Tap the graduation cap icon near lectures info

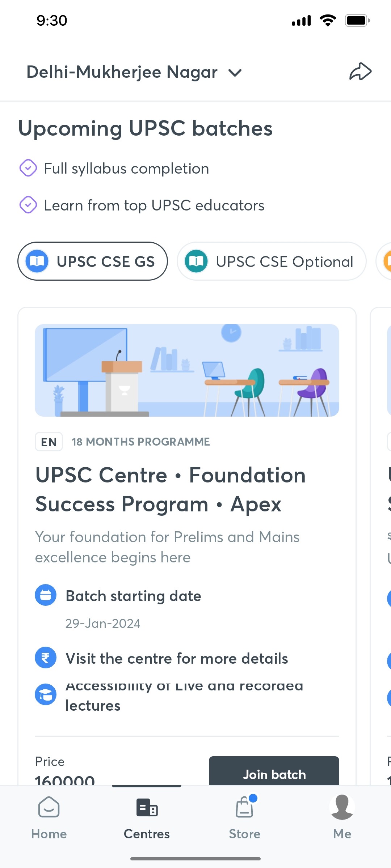coord(46,694)
